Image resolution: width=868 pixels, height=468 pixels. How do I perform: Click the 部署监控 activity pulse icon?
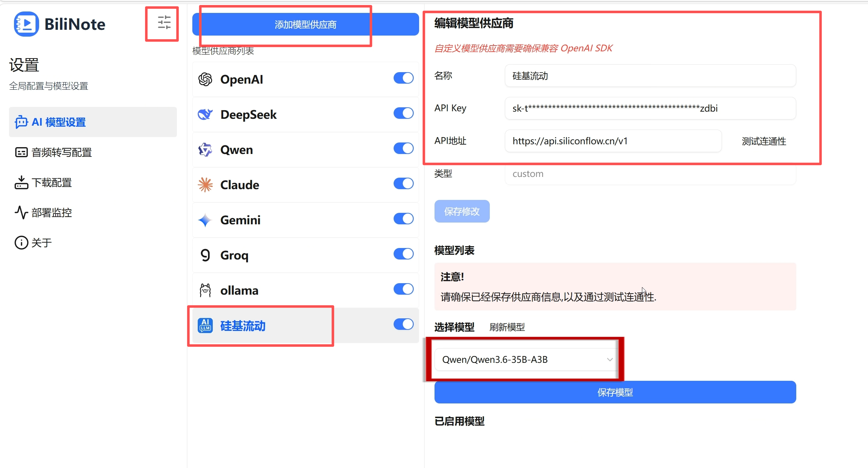click(x=21, y=212)
